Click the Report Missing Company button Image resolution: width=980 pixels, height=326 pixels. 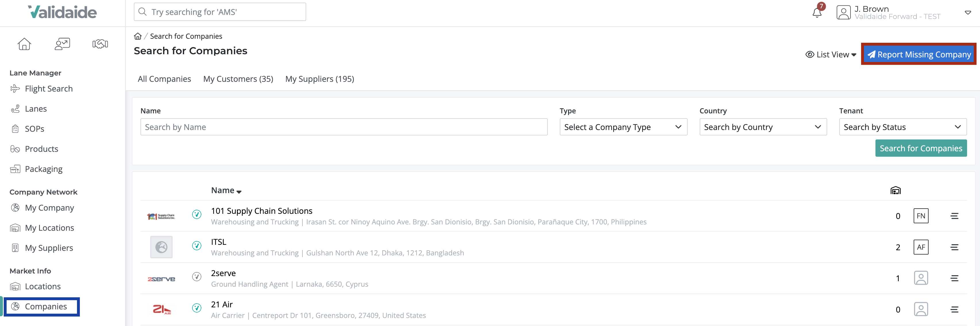[x=918, y=54]
